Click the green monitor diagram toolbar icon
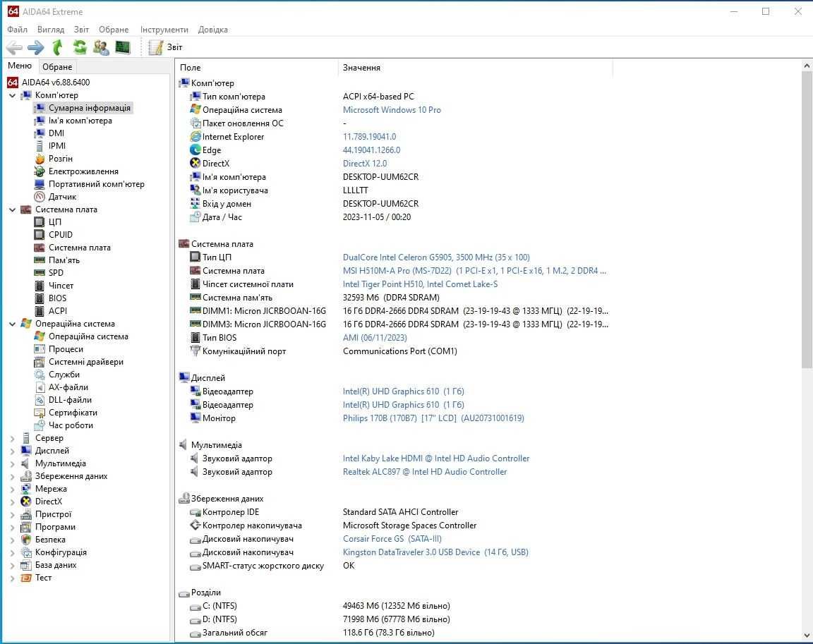The height and width of the screenshot is (644, 813). pos(123,48)
